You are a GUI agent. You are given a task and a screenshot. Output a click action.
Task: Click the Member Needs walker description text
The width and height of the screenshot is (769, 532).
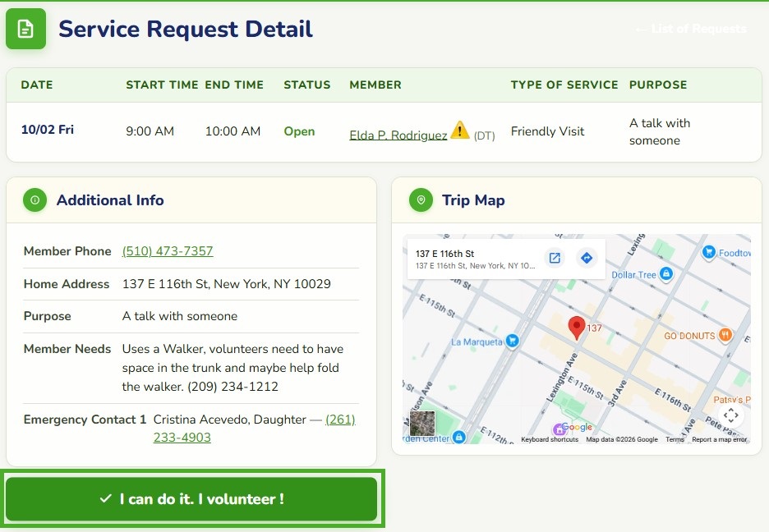pyautogui.click(x=233, y=368)
